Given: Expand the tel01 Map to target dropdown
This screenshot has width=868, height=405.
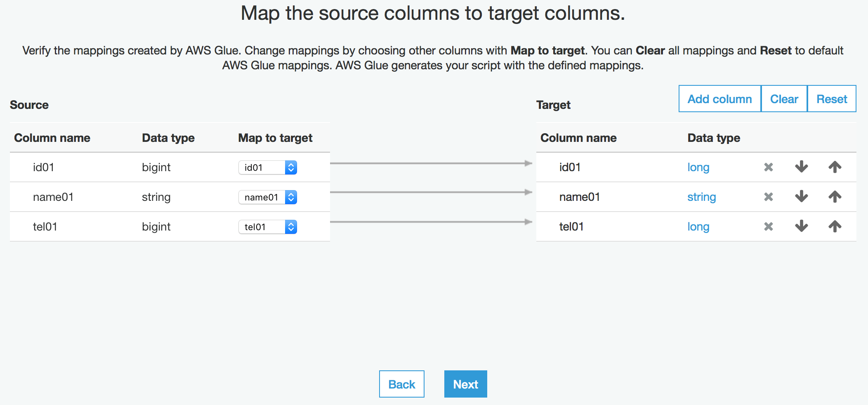Looking at the screenshot, I should 268,227.
